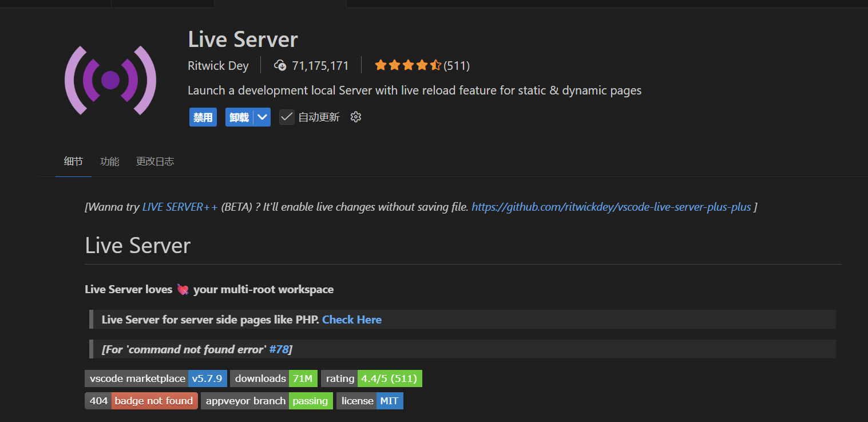Click the Live Server extension logo icon
This screenshot has width=868, height=422.
tap(110, 80)
